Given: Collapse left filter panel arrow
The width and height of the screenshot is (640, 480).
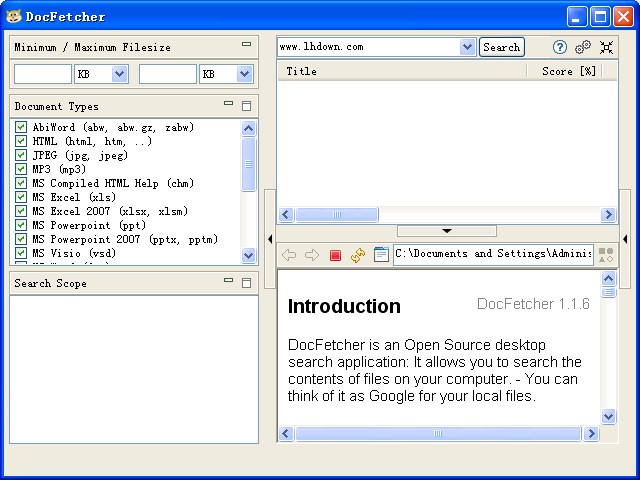Looking at the screenshot, I should point(270,239).
